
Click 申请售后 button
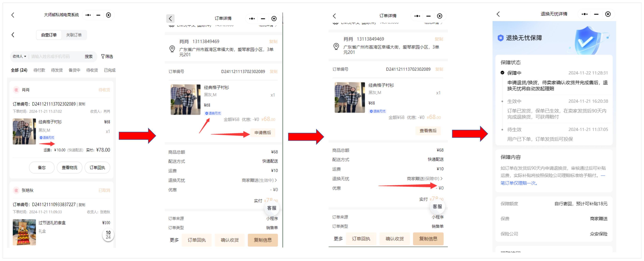point(263,133)
